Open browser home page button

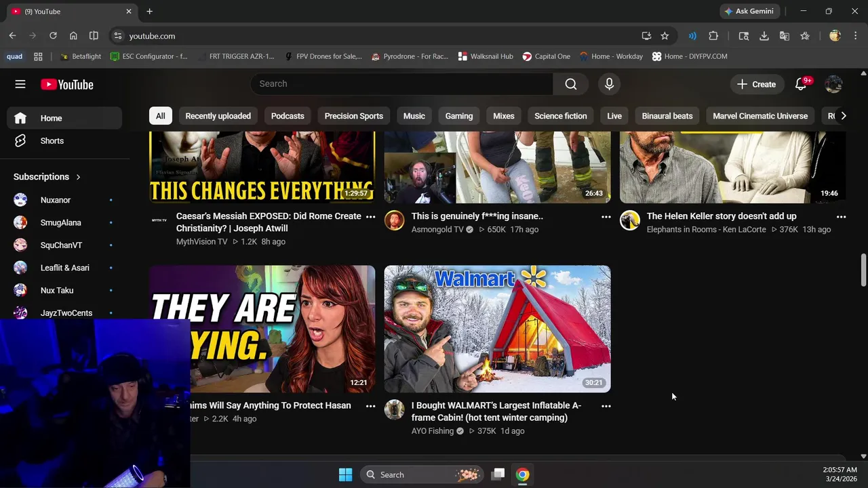pyautogui.click(x=73, y=36)
